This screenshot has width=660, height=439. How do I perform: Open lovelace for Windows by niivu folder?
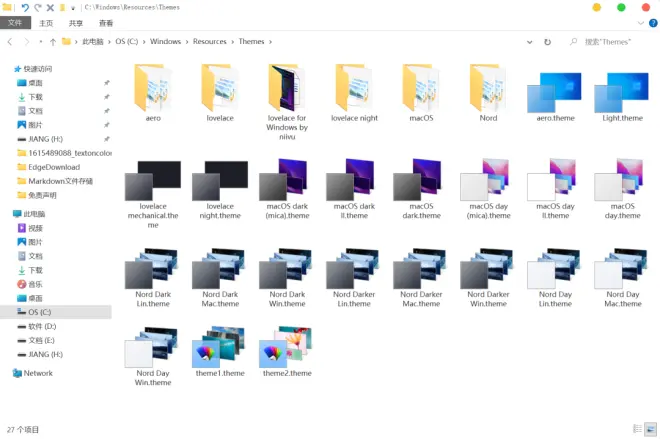point(287,102)
